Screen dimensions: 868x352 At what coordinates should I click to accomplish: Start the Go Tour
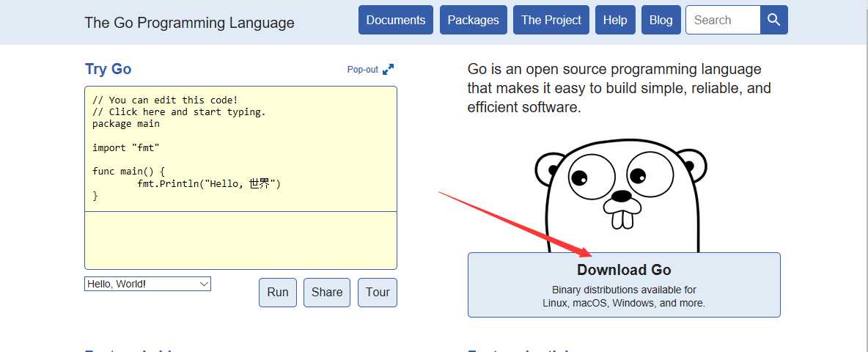coord(378,292)
